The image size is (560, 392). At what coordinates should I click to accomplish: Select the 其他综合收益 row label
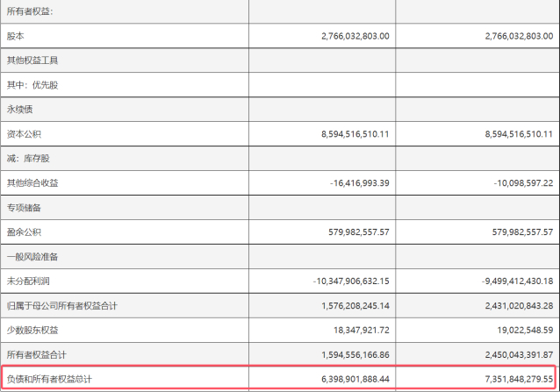(x=31, y=183)
